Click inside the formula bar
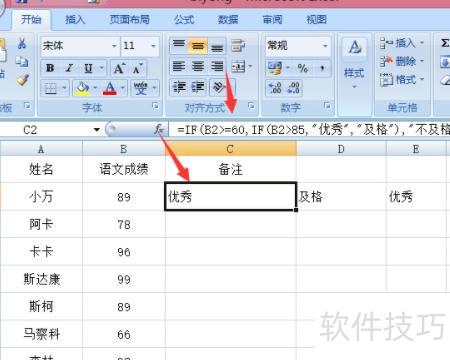 point(309,130)
